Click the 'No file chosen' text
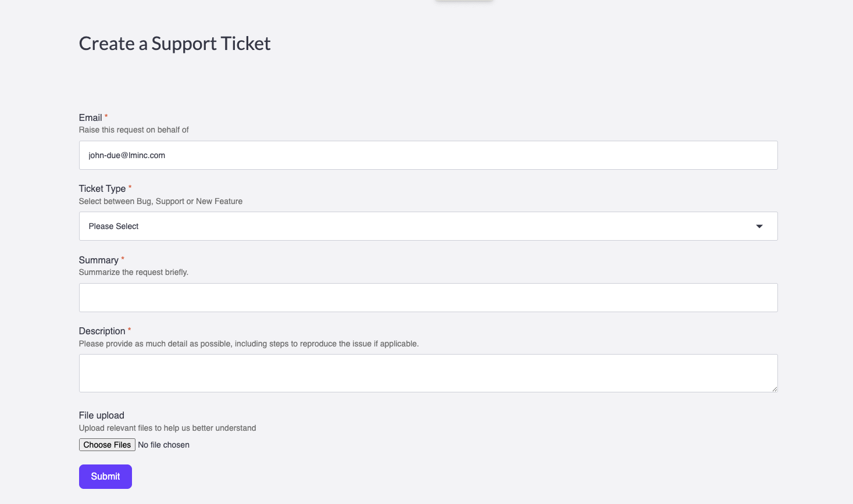 (163, 445)
